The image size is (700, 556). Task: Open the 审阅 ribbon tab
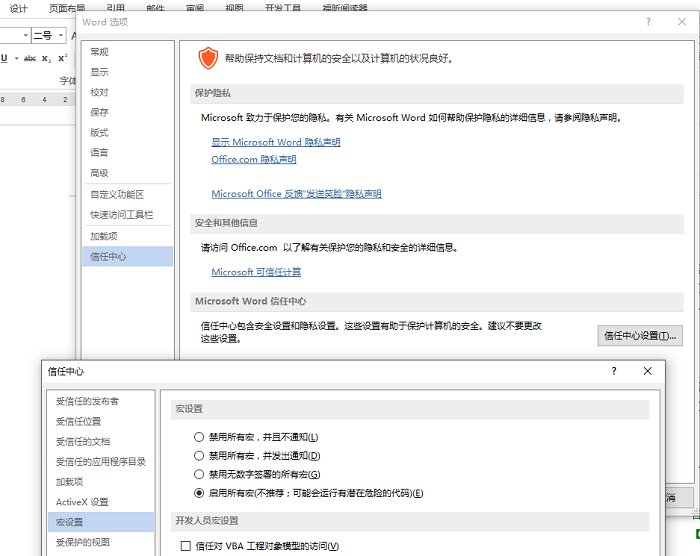[195, 8]
